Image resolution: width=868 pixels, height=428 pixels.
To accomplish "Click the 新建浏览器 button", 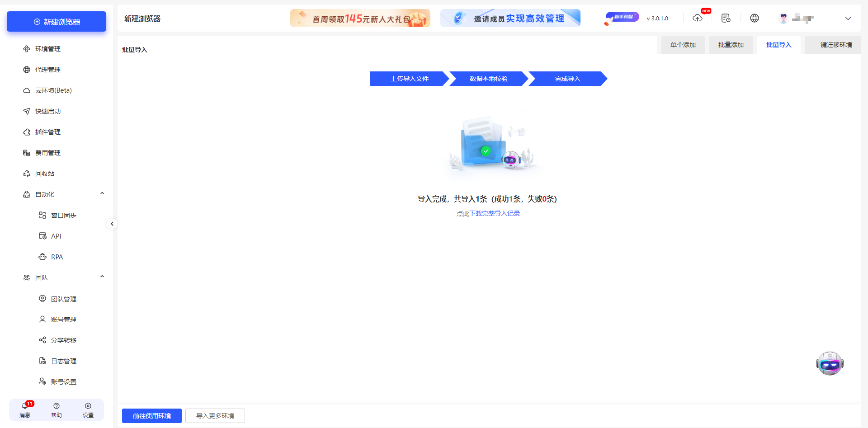I will coord(56,21).
